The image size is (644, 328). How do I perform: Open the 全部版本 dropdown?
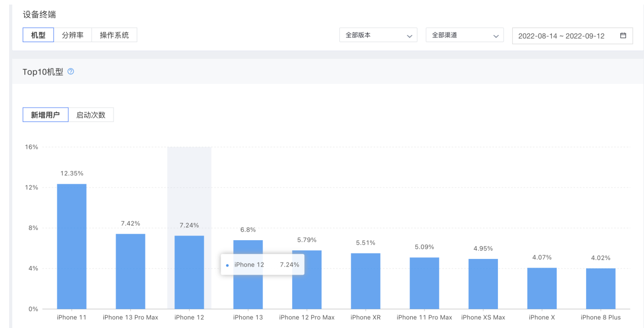tap(378, 35)
